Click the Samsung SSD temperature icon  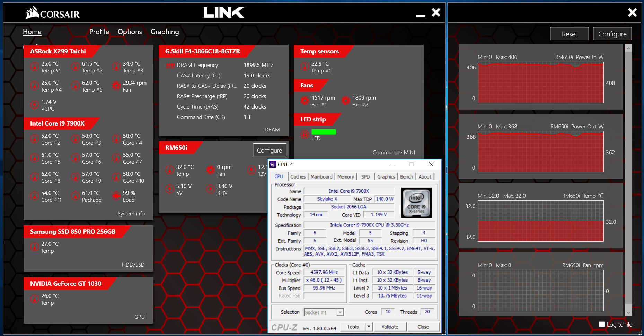point(34,247)
